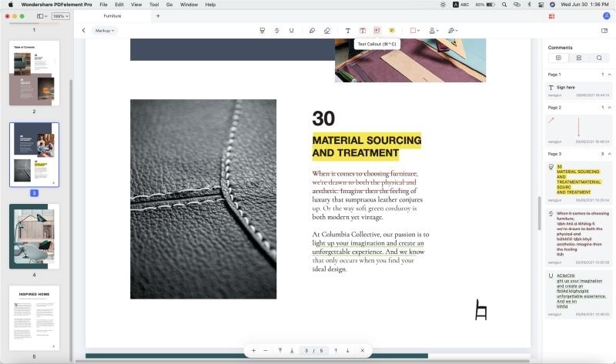Open the Tool menu
616x364 pixels.
tap(154, 5)
